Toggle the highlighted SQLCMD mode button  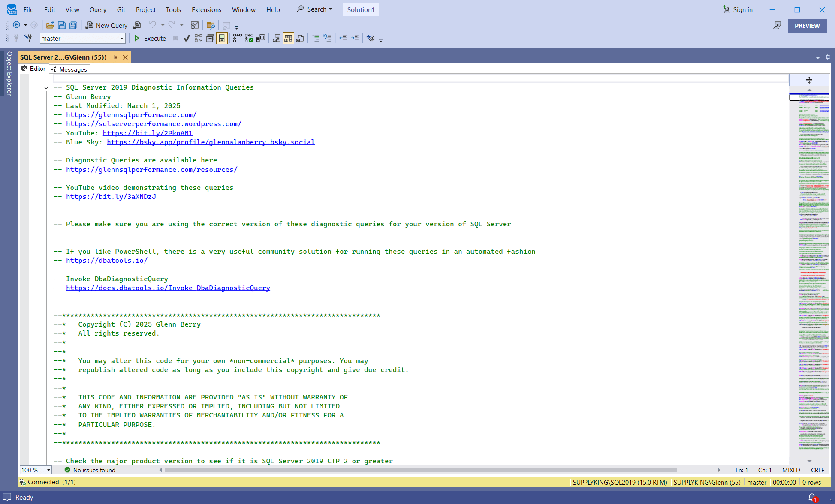point(222,39)
